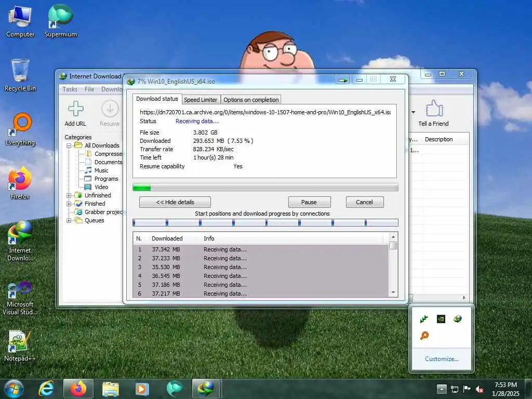The height and width of the screenshot is (399, 532).
Task: Collapse the All Downloads tree node
Action: click(69, 145)
